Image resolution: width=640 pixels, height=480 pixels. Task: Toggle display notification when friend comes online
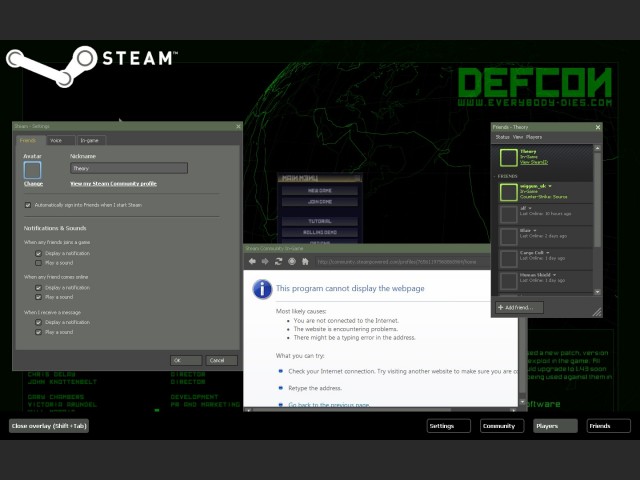click(x=38, y=288)
